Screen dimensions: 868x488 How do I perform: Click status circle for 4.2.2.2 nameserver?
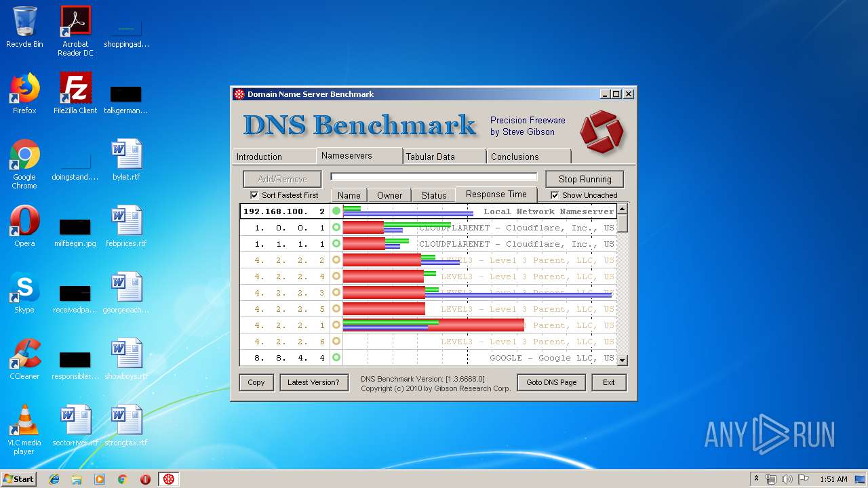[x=336, y=260]
